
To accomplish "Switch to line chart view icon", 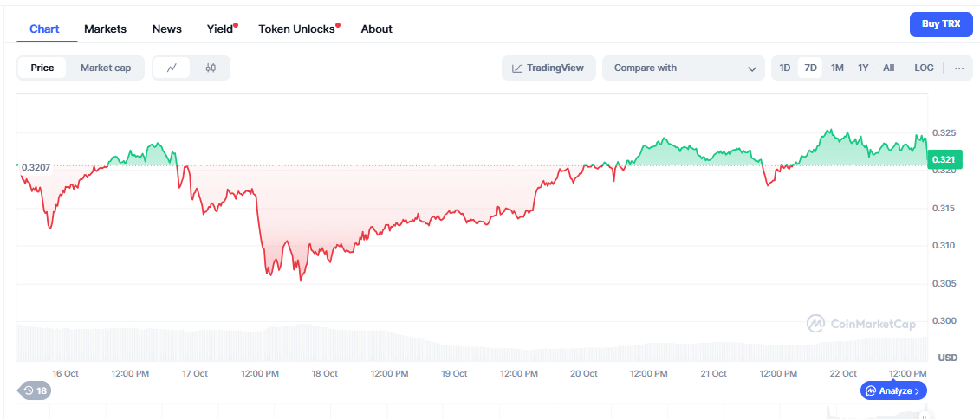I will click(x=172, y=68).
